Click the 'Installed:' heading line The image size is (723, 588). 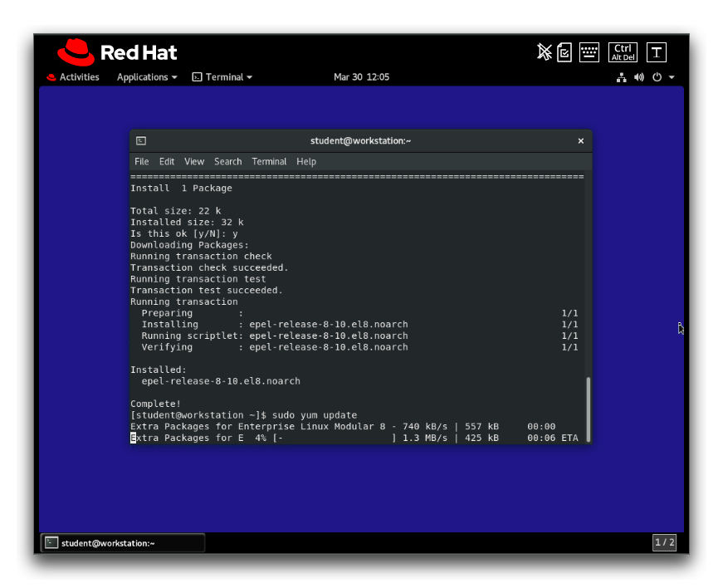point(159,370)
